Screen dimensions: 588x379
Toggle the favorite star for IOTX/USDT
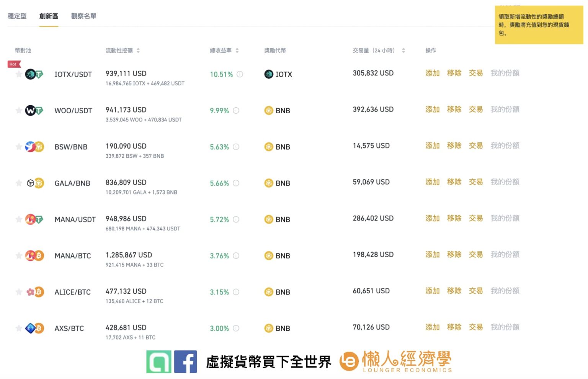(19, 74)
